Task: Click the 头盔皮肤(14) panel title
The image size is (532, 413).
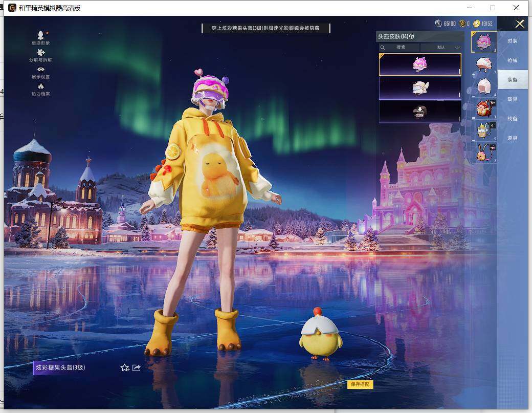Action: pyautogui.click(x=393, y=36)
